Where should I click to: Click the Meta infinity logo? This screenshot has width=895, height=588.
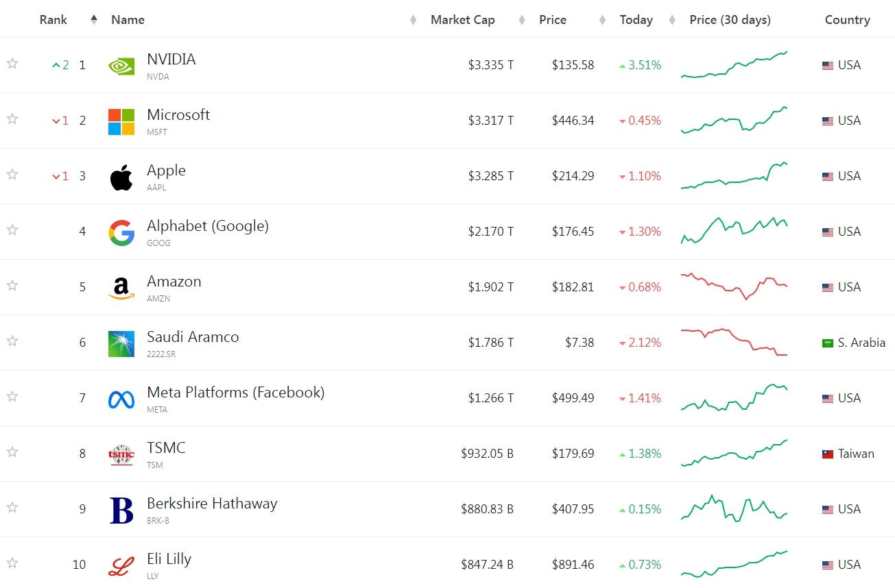[121, 399]
